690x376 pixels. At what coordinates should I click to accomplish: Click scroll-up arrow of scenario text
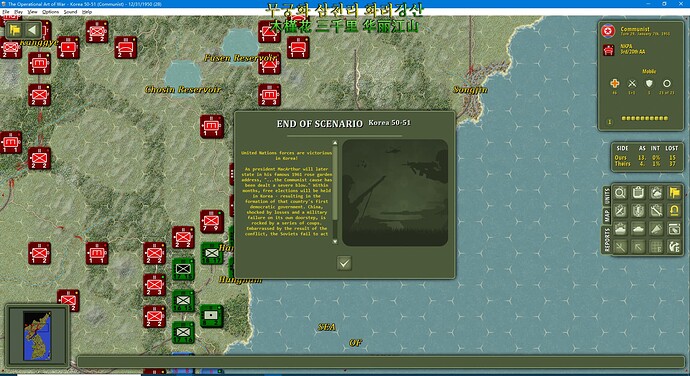pyautogui.click(x=335, y=143)
